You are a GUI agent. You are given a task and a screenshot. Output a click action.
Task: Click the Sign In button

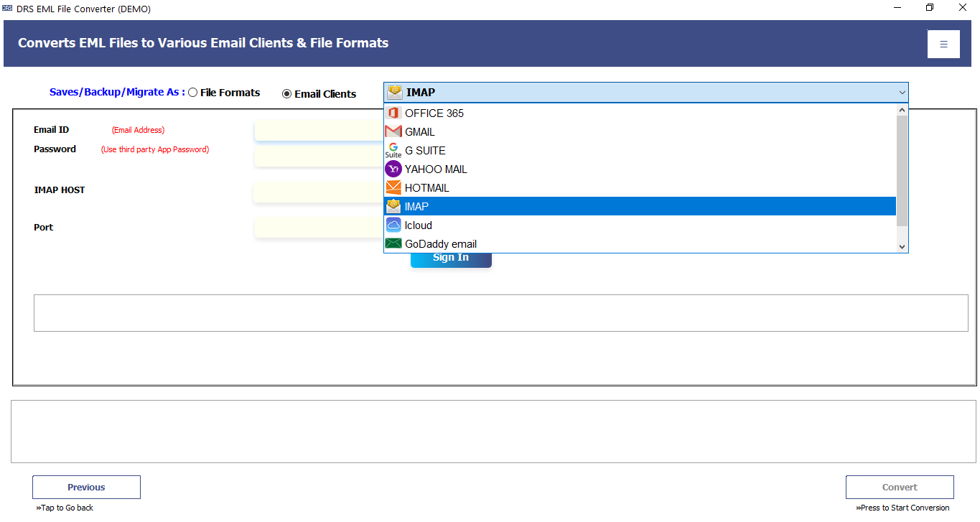[451, 260]
